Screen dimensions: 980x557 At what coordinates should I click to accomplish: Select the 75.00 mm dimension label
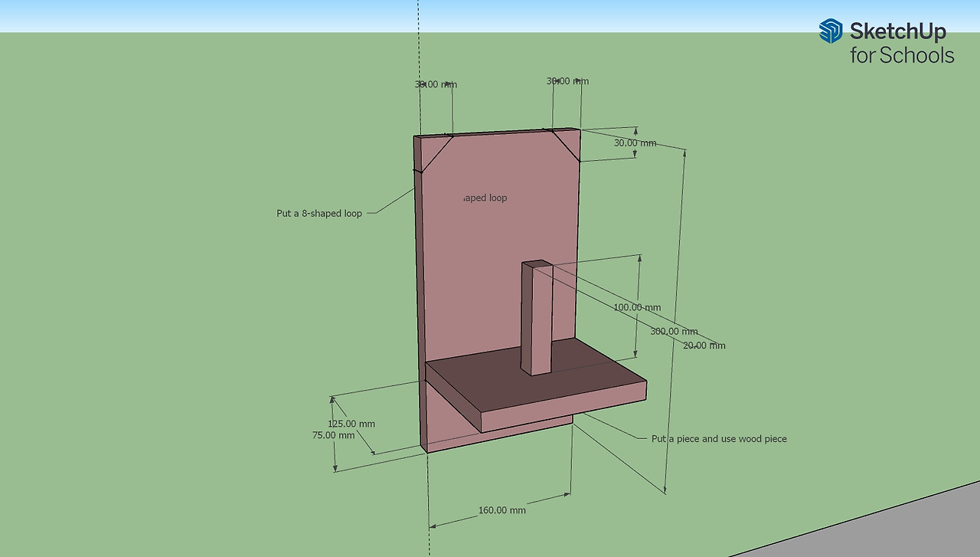coord(334,434)
